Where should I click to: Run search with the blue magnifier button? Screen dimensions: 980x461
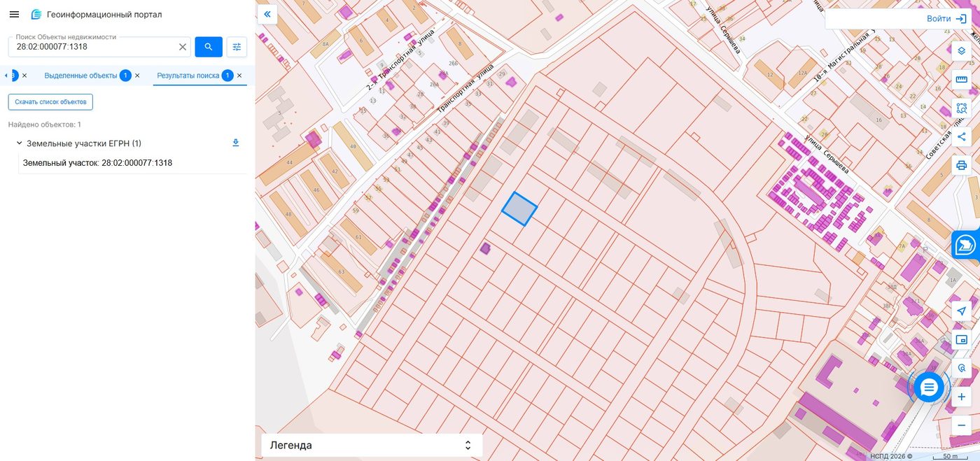tap(209, 47)
